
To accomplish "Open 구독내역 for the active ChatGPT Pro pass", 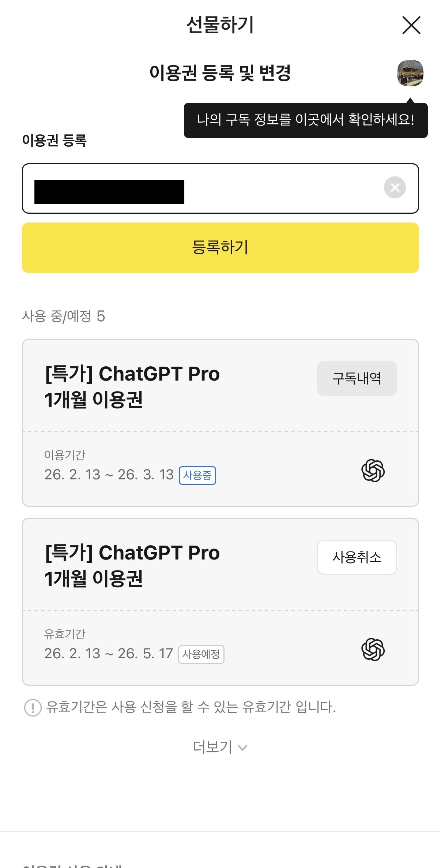I will coord(357,378).
